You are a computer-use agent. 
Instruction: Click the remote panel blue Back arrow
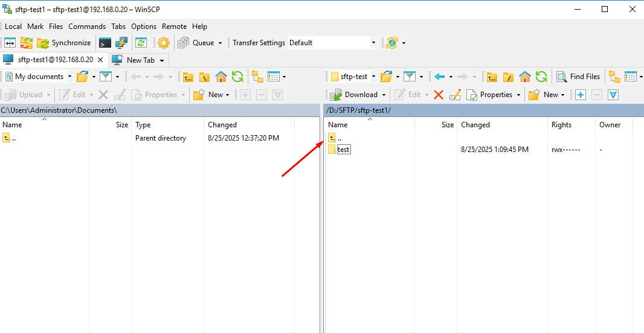click(x=439, y=76)
